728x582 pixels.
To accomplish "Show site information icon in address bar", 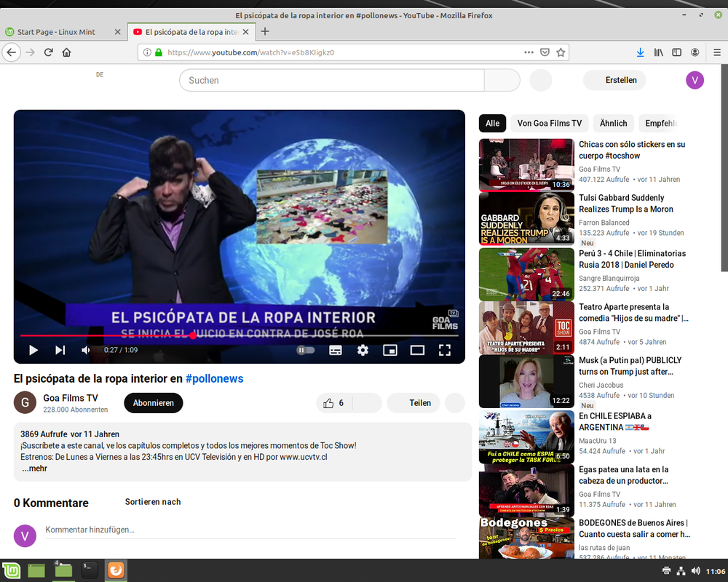I will click(147, 52).
